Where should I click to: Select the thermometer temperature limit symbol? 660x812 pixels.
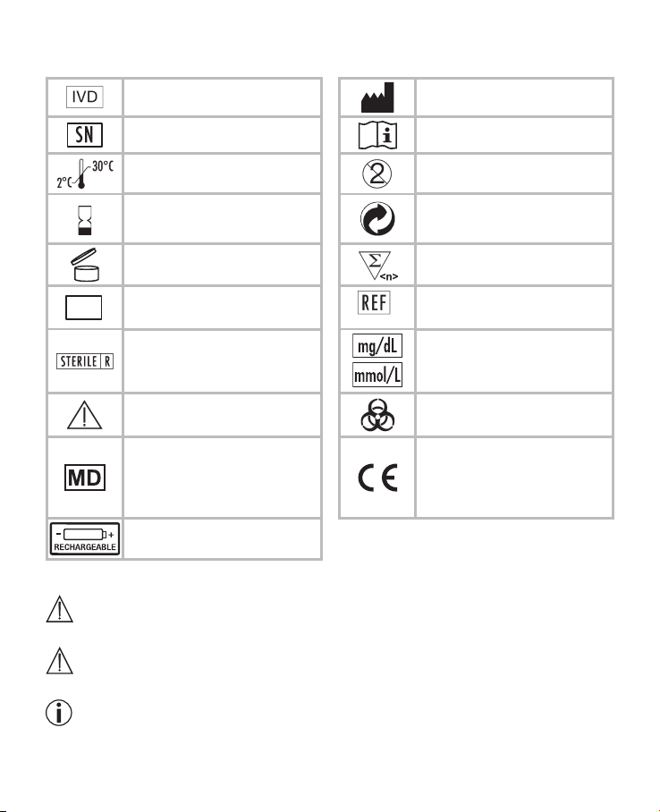[85, 173]
